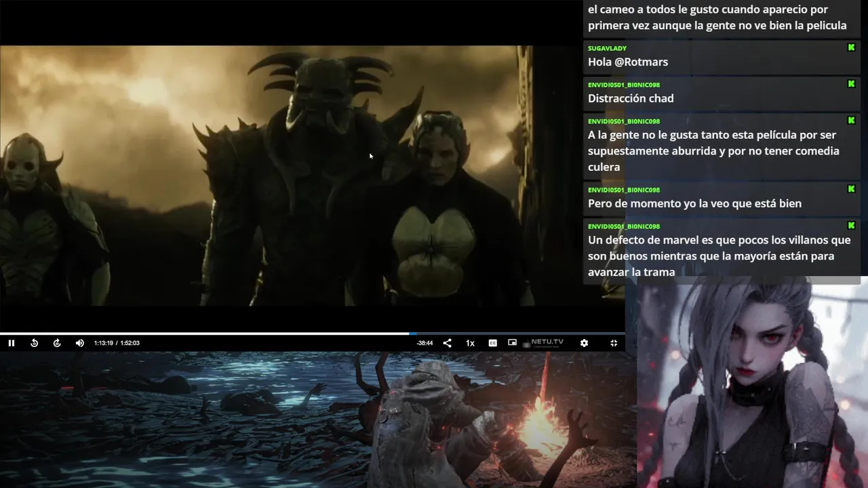The height and width of the screenshot is (488, 868).
Task: Exit fullscreen mode in player
Action: click(614, 343)
